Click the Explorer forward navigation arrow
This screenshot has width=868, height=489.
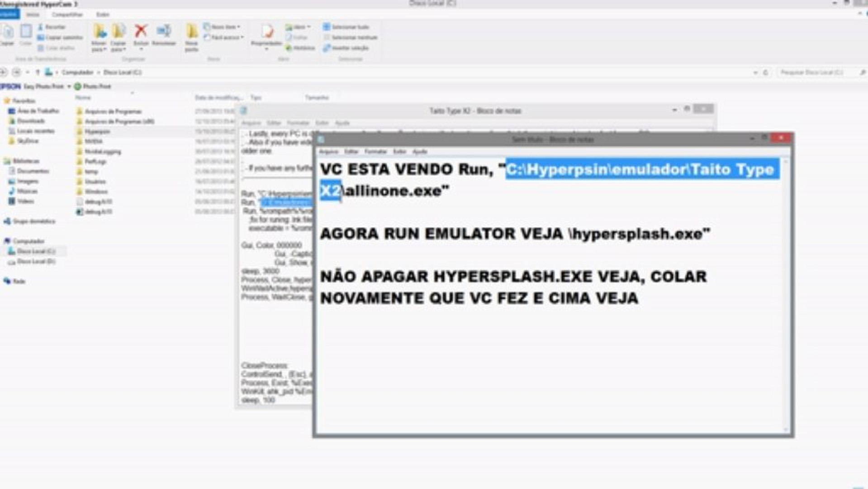coord(16,72)
